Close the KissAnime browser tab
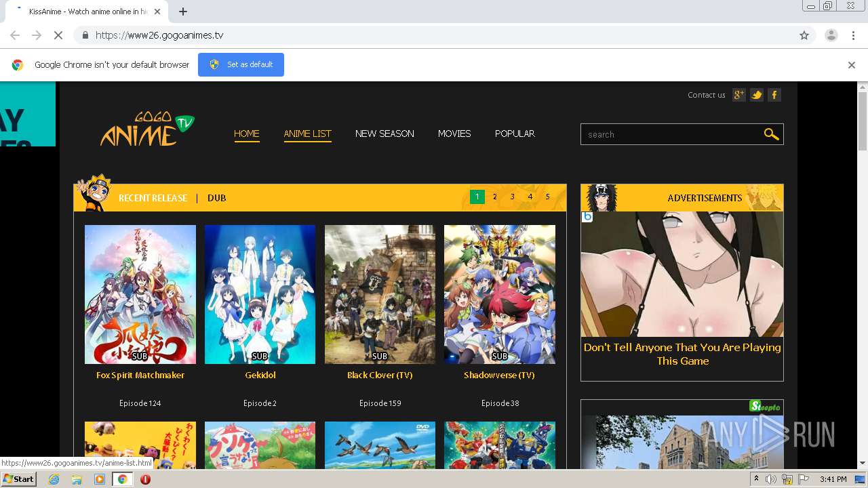Viewport: 868px width, 488px height. tap(157, 12)
